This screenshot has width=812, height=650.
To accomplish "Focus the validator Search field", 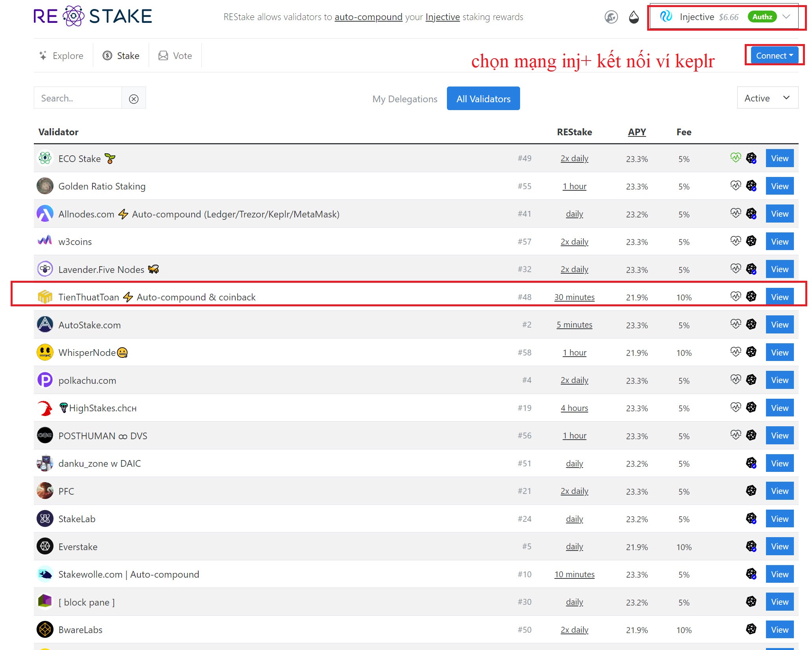I will pyautogui.click(x=78, y=98).
